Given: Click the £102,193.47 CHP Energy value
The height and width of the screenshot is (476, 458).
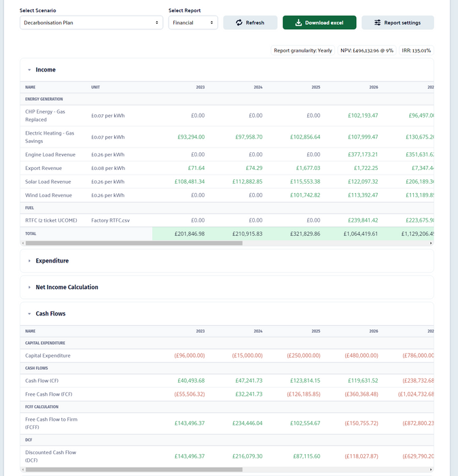Looking at the screenshot, I should click(x=363, y=116).
